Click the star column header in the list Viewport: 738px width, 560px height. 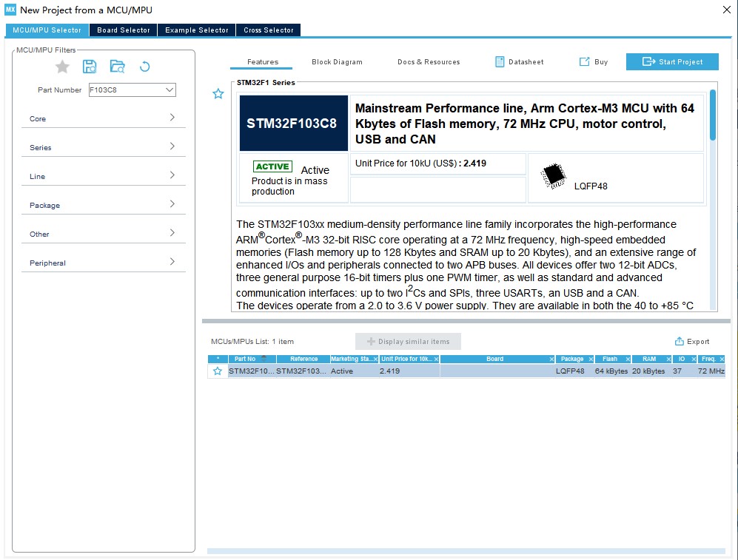pyautogui.click(x=218, y=359)
